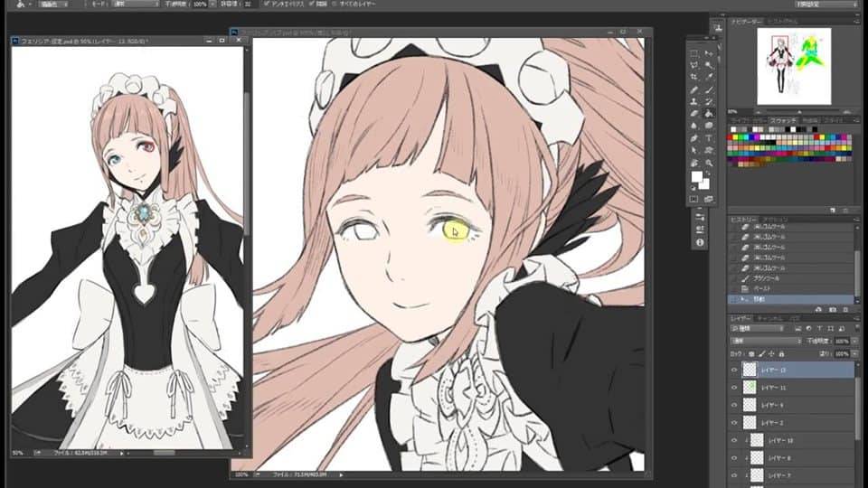This screenshot has width=868, height=488.
Task: Select the Brush tool in the toolbox
Action: tap(709, 89)
